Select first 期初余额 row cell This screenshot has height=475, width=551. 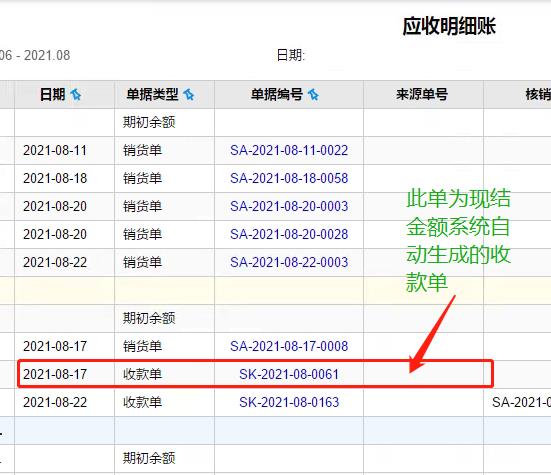[x=164, y=122]
